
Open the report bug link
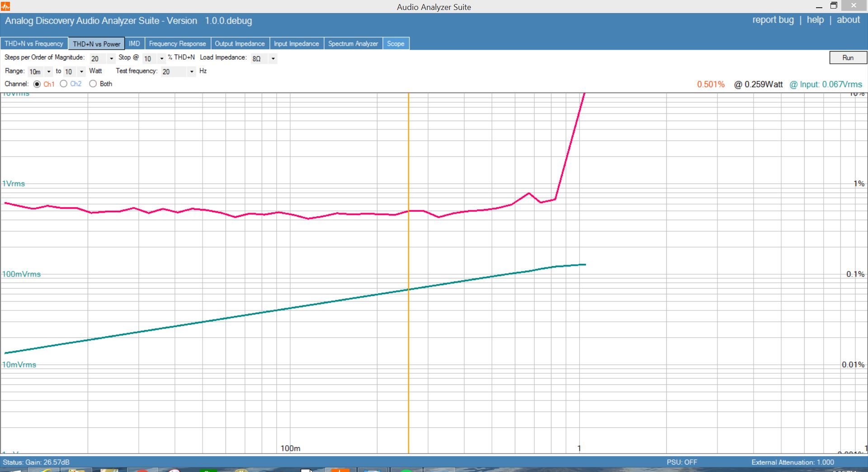773,20
